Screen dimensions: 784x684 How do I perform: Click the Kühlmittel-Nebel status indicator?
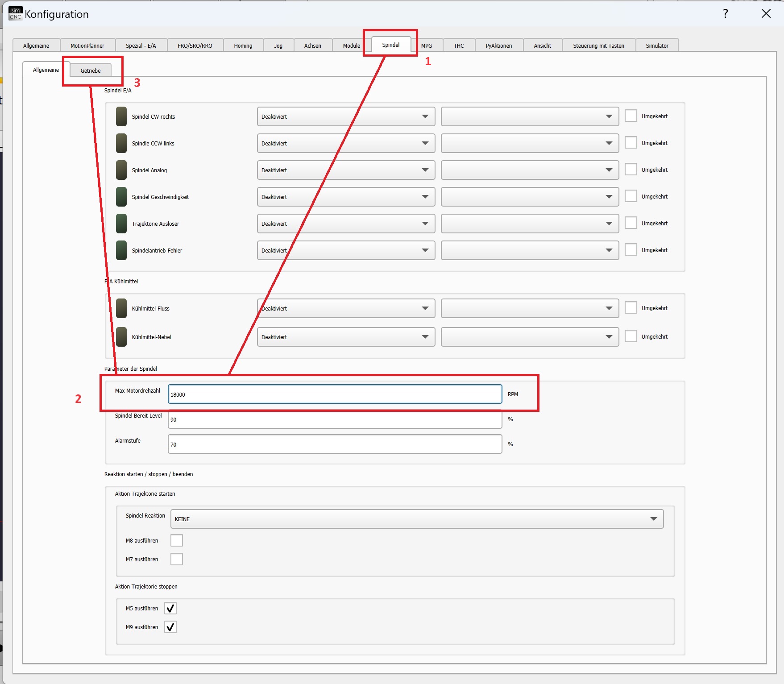click(x=121, y=337)
